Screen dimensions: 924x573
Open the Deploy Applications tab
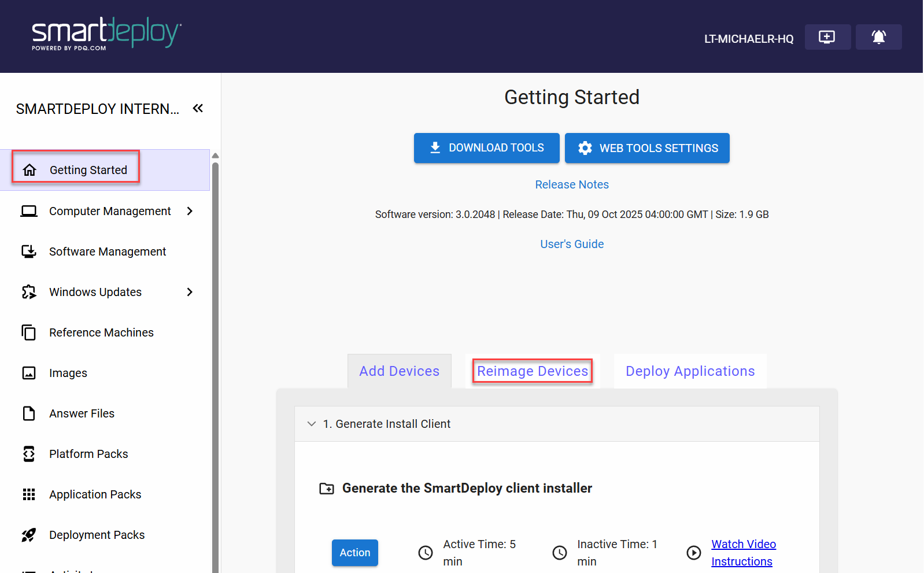tap(690, 371)
